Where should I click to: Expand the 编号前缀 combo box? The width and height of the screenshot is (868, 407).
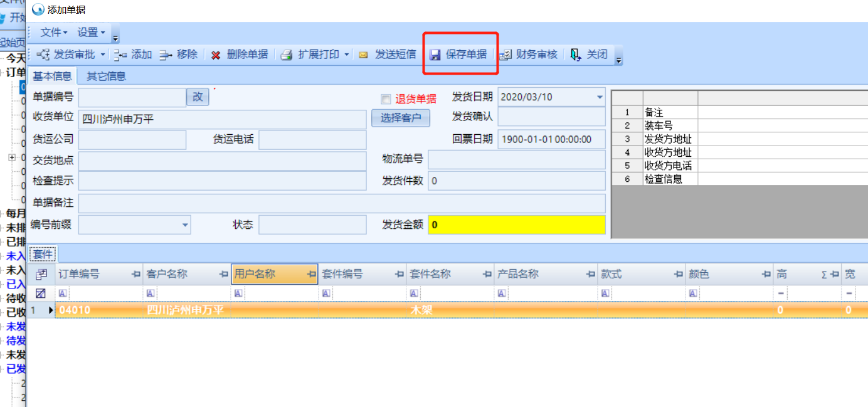click(x=185, y=225)
